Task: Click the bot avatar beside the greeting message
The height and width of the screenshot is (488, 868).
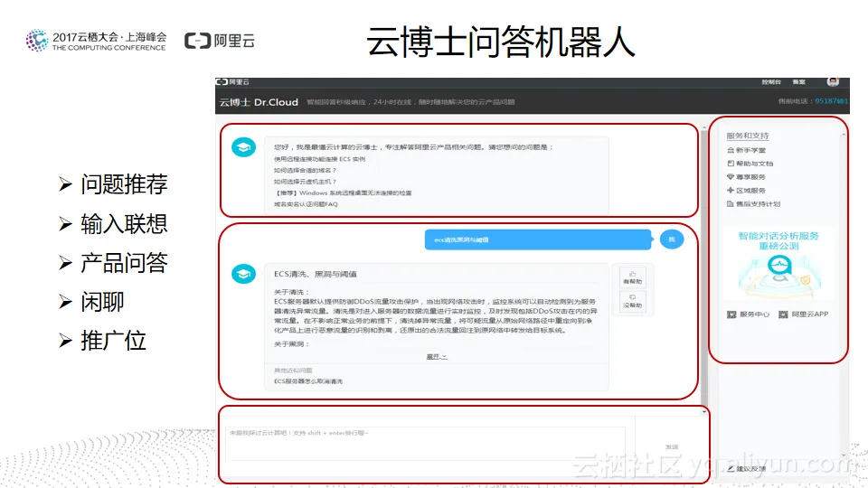Action: pos(243,147)
